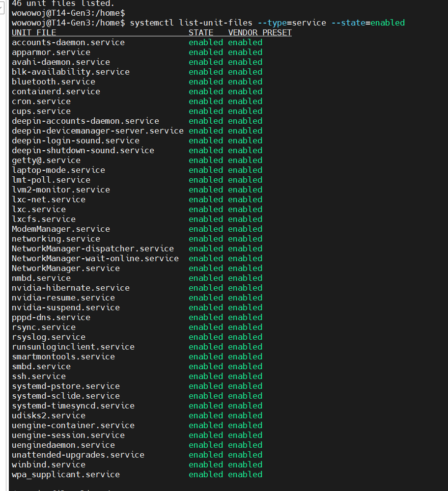
Task: Click the getty@.service unit
Action: pos(46,161)
